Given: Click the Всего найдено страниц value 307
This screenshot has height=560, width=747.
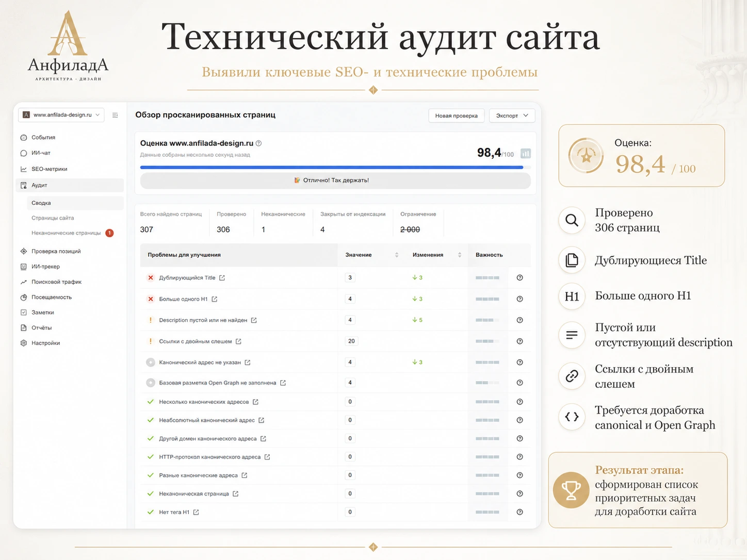Looking at the screenshot, I should 147,229.
